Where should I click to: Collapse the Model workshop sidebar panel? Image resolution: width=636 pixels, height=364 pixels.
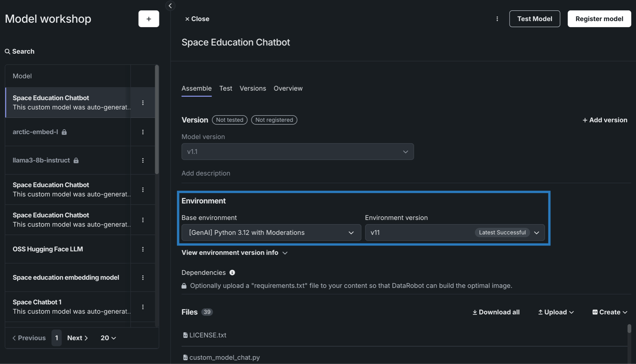pyautogui.click(x=170, y=6)
